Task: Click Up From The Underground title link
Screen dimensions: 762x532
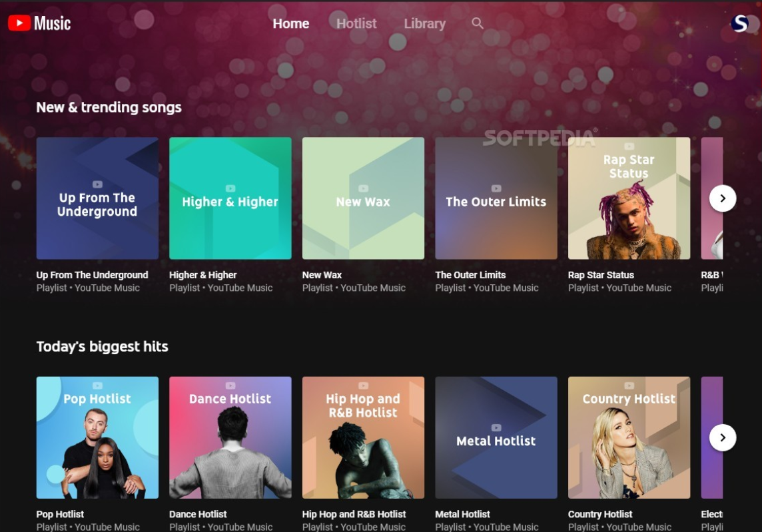Action: [92, 275]
